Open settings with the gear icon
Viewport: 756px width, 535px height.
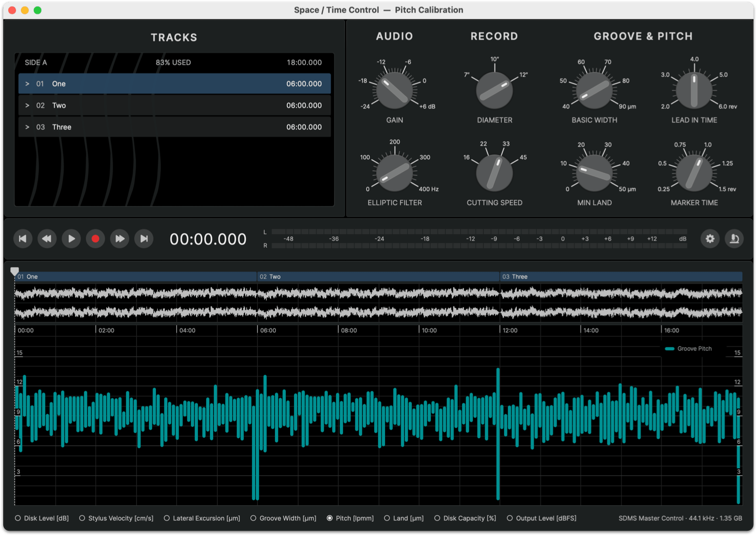(x=710, y=239)
